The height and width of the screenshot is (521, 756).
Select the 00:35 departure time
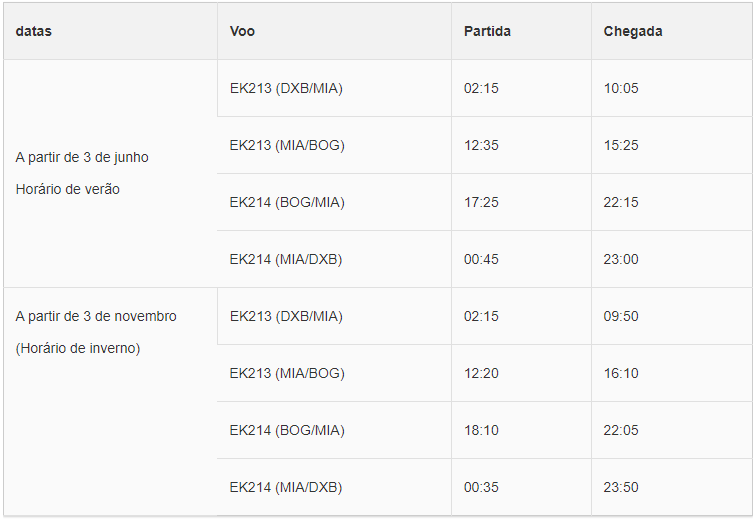[x=481, y=487]
